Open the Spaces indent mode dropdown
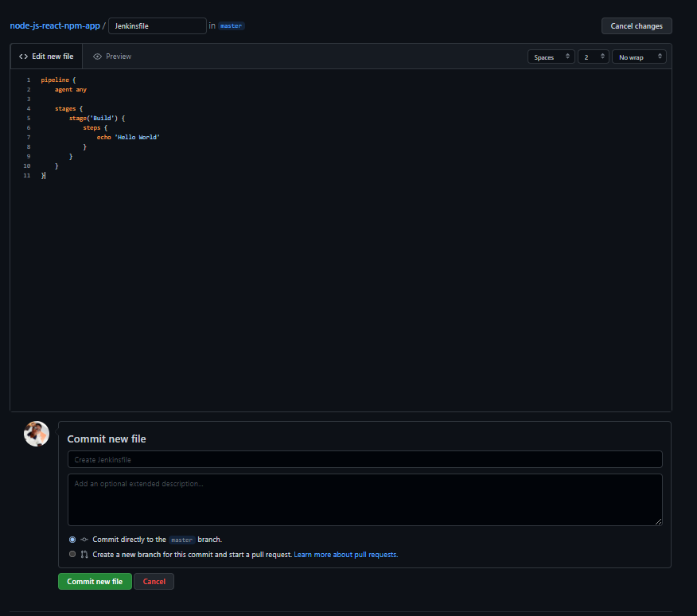Screen dimensions: 697x616 pos(551,57)
